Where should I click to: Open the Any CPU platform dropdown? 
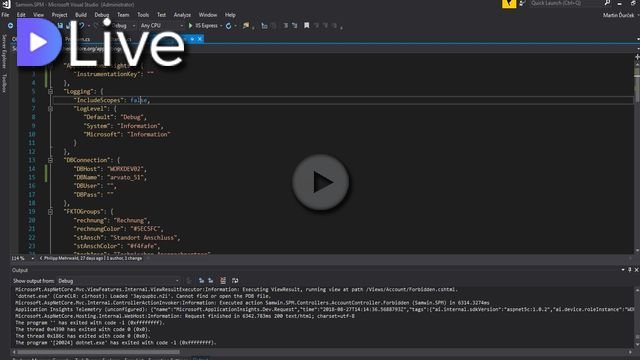[x=162, y=26]
